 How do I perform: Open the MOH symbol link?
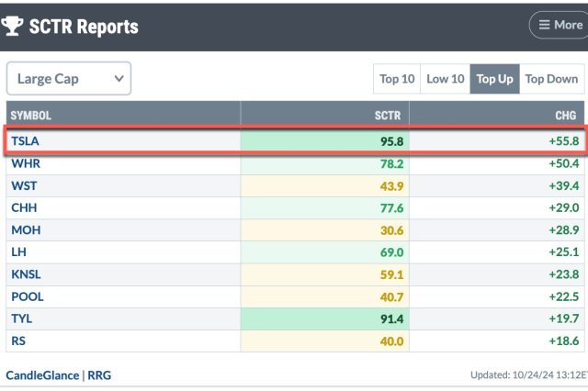coord(25,230)
